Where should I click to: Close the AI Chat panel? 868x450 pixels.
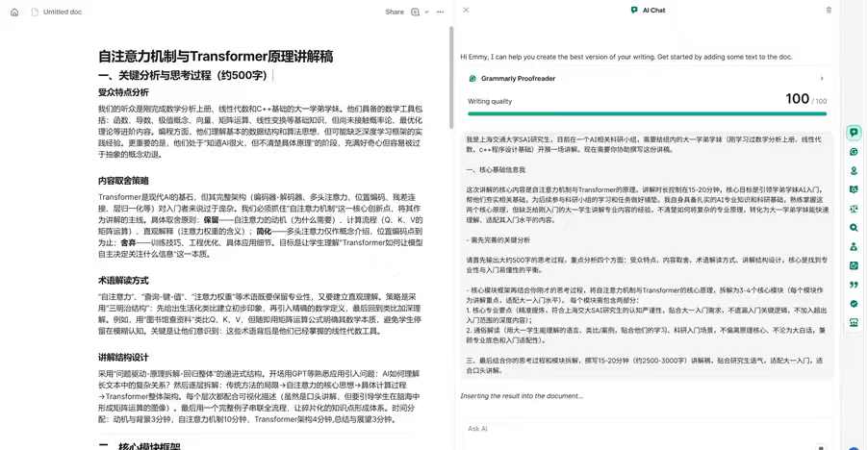coord(467,11)
